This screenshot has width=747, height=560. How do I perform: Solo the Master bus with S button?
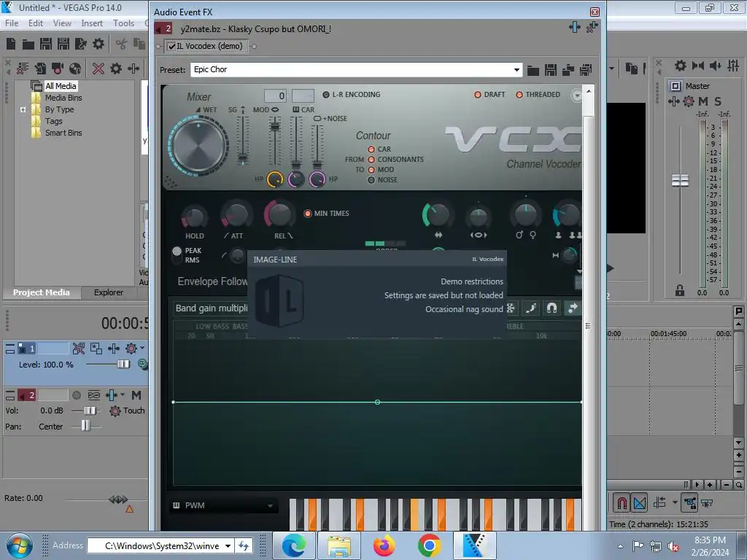coord(718,101)
